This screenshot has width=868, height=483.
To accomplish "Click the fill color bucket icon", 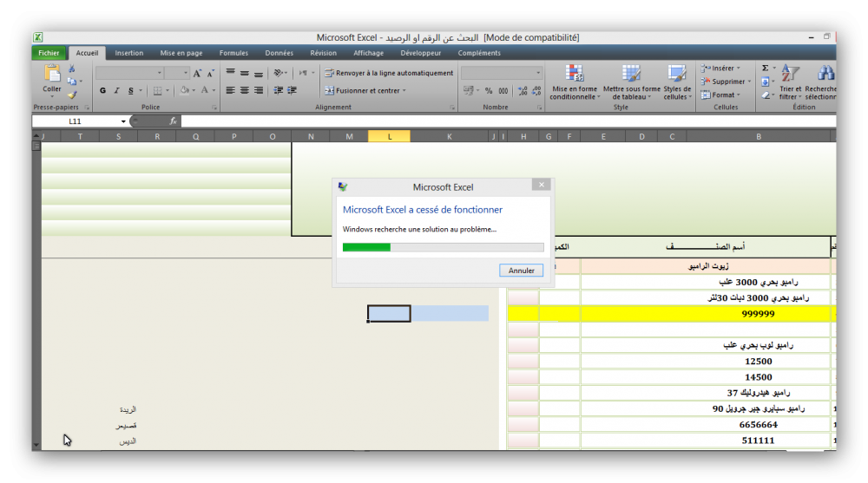I will (184, 90).
